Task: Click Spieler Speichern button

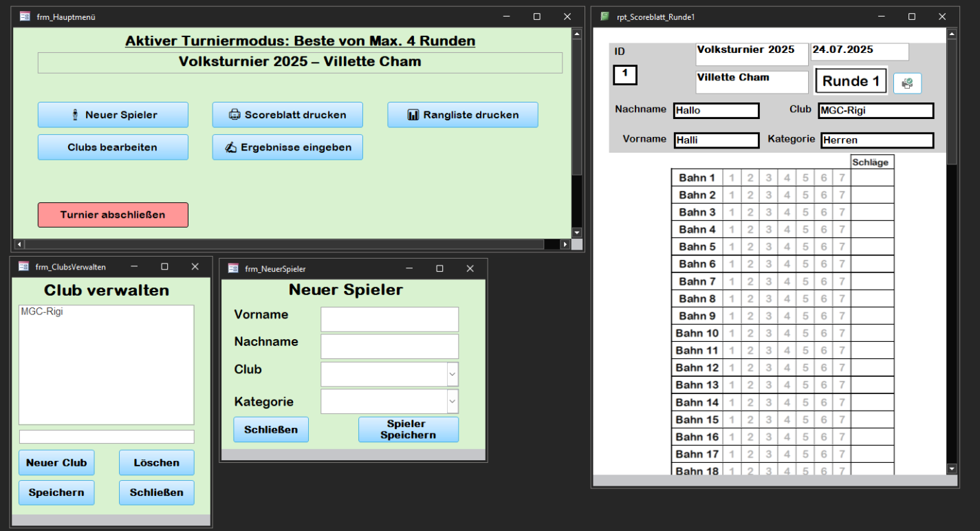Action: (408, 429)
